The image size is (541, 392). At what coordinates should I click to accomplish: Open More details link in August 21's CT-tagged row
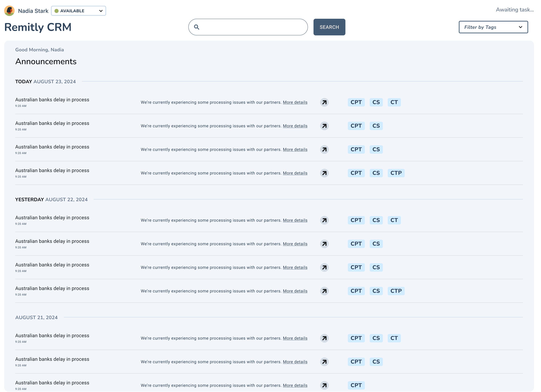tap(295, 338)
